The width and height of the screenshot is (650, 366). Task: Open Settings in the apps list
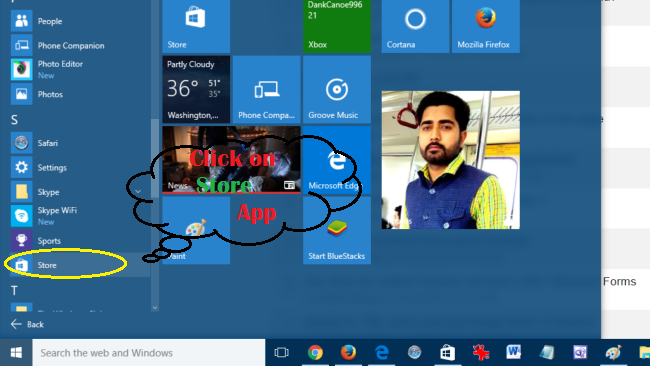click(79, 167)
